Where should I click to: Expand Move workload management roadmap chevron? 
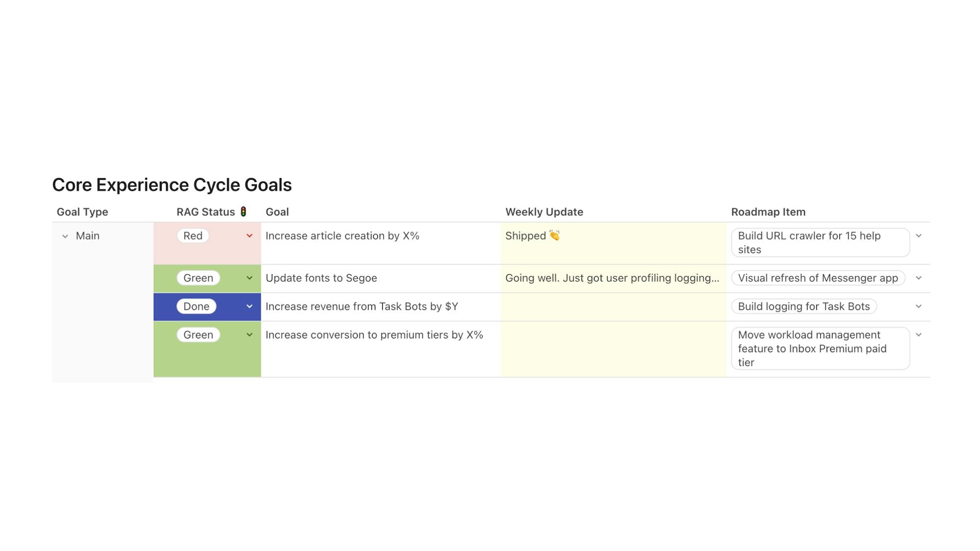coord(919,335)
